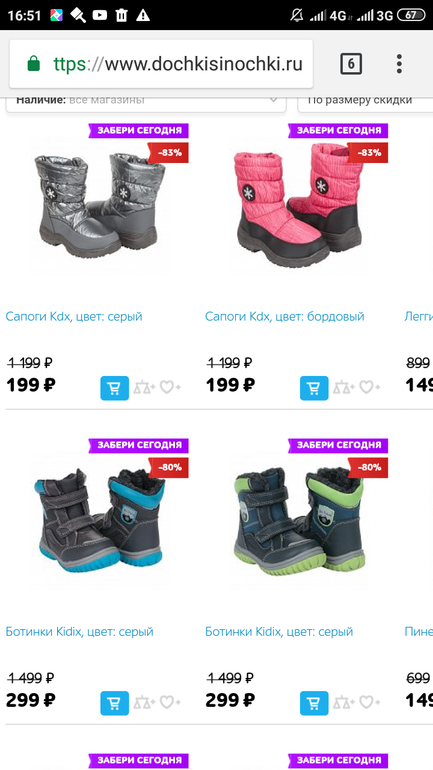Toggle favorite heart for blue-trim Kidix boots
The image size is (433, 770).
(170, 703)
